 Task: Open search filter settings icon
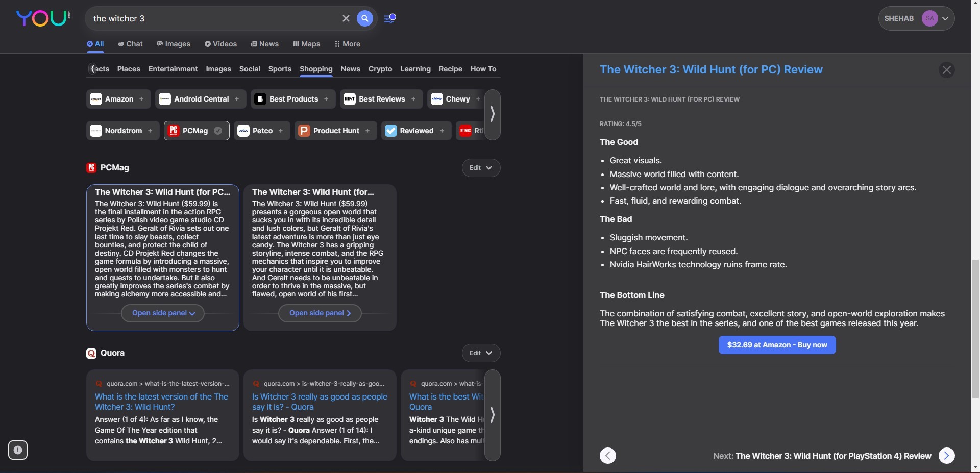[x=390, y=18]
